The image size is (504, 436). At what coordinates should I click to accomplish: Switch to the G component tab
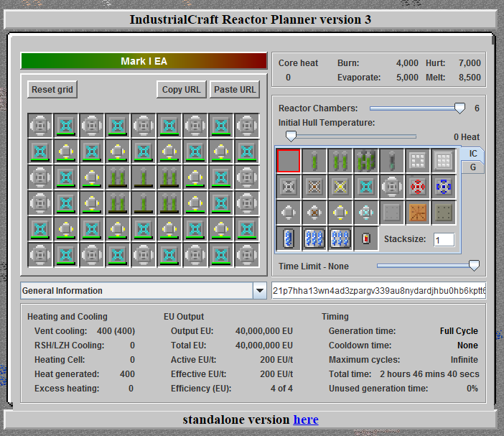point(473,167)
